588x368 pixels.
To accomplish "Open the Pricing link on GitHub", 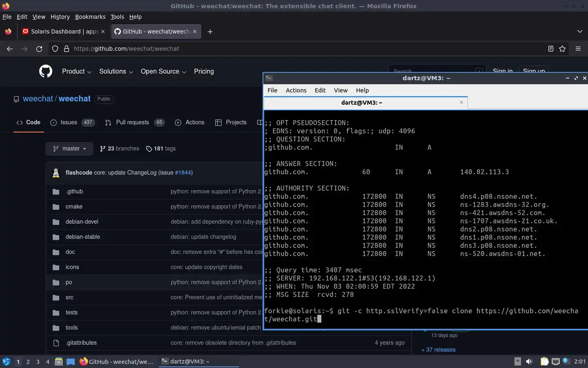I will 204,71.
